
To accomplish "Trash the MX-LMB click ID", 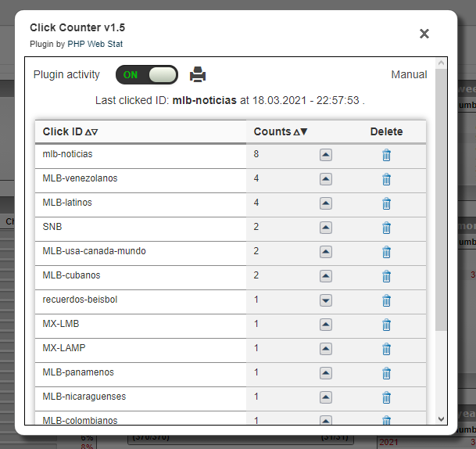I will click(386, 325).
